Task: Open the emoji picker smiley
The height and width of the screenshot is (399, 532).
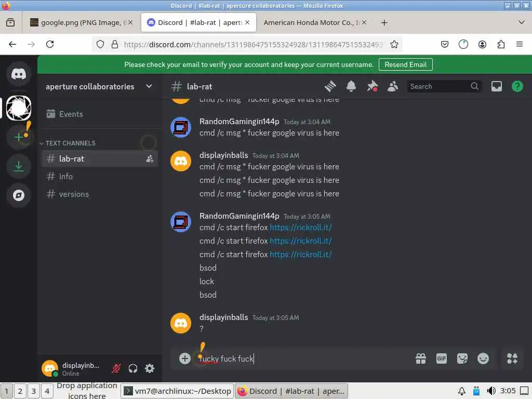Action: click(x=483, y=358)
